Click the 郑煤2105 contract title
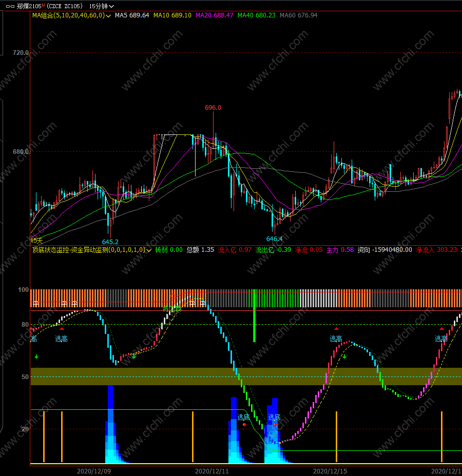 pos(29,6)
